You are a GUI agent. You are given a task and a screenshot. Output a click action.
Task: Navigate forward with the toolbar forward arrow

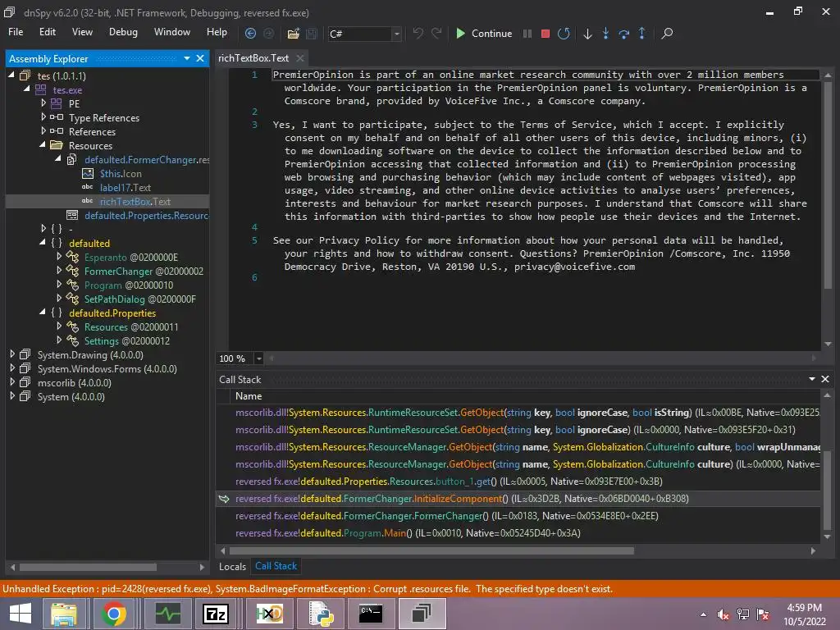click(268, 33)
